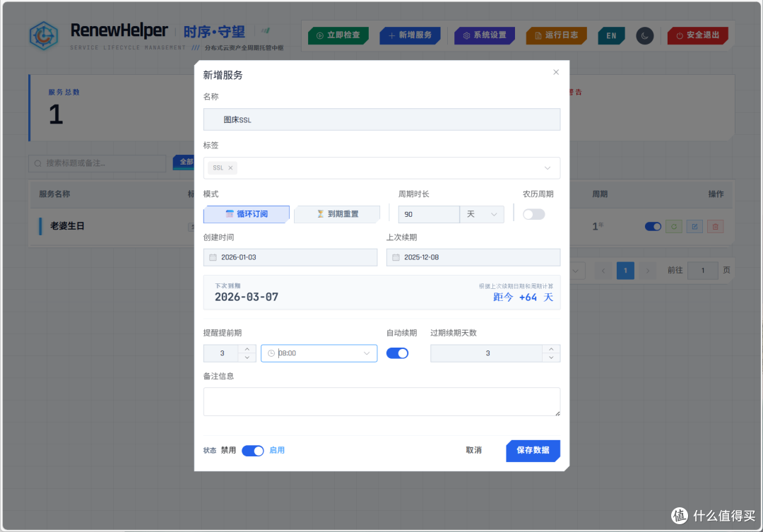Click the 新增服务 header button

point(410,35)
